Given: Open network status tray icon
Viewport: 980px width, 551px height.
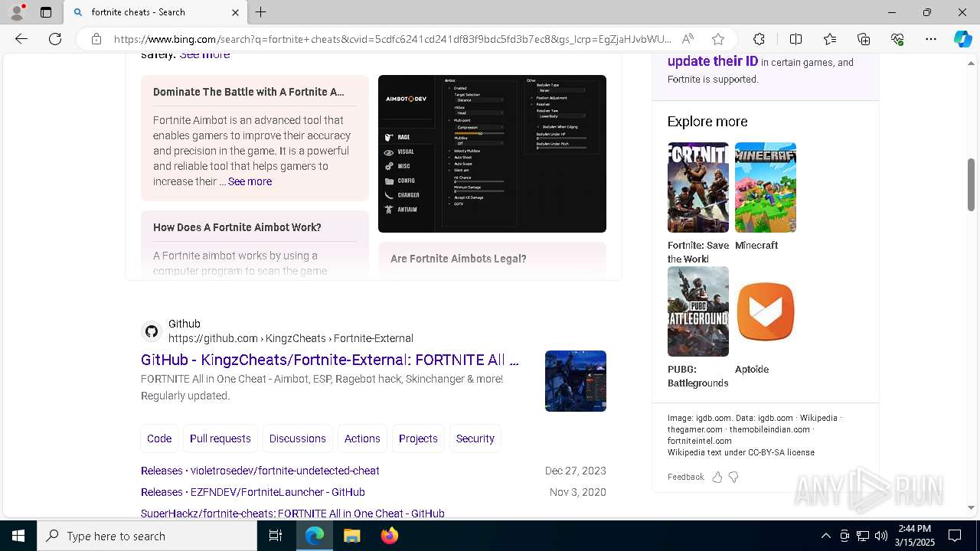Looking at the screenshot, I should coord(863,536).
